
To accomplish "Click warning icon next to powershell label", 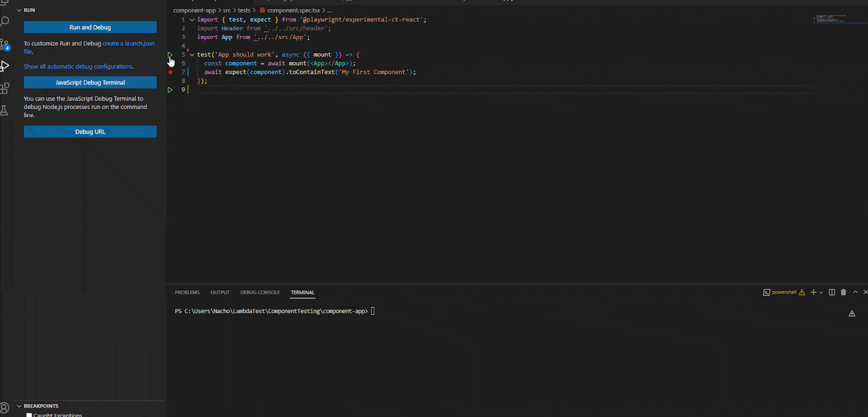I will [x=802, y=292].
